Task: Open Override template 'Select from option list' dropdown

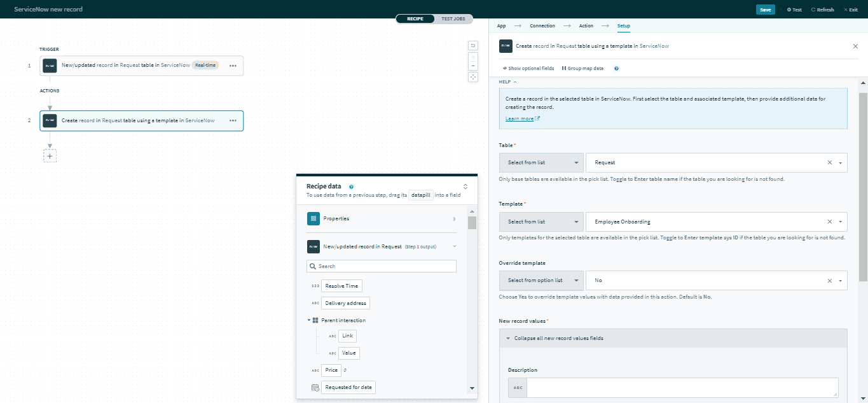Action: coord(541,280)
